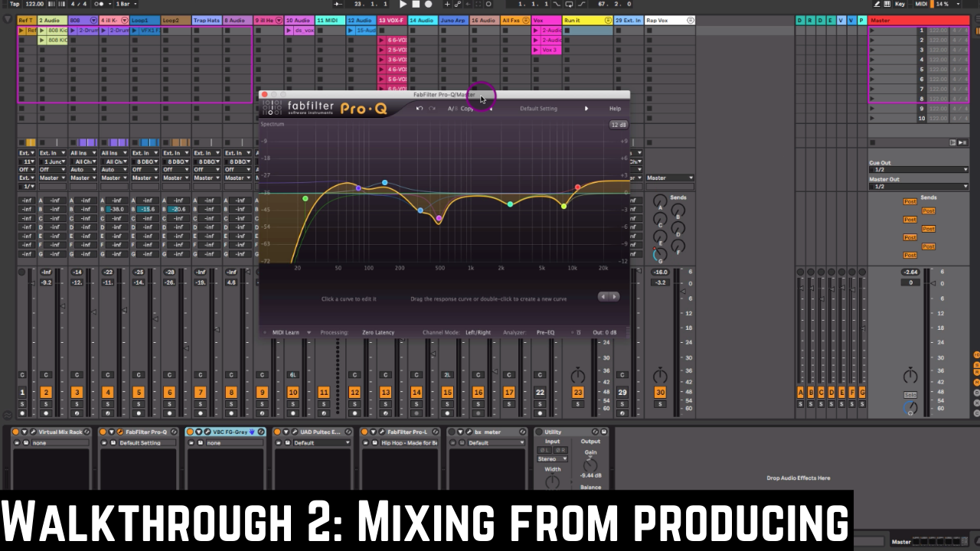Launch Master scene 1
The height and width of the screenshot is (551, 980).
pos(871,31)
